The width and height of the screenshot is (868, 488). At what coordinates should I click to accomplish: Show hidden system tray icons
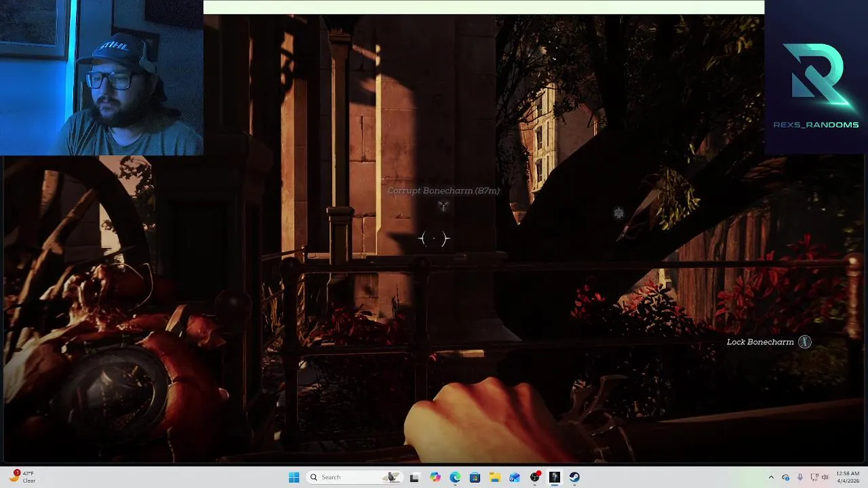tap(771, 477)
